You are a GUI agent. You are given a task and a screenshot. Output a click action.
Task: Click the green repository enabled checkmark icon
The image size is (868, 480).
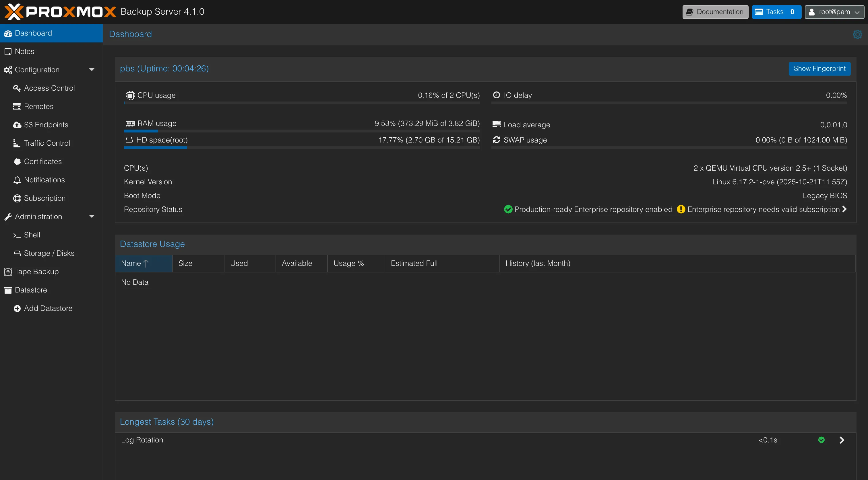click(x=508, y=209)
